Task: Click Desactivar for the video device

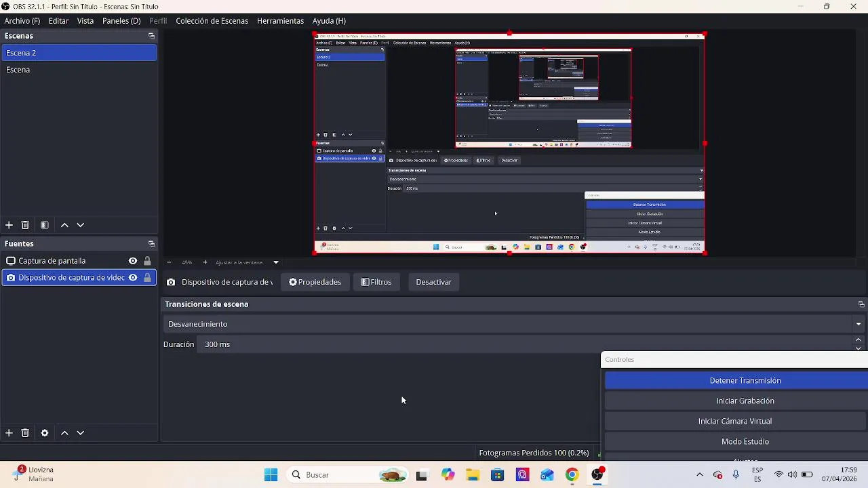Action: point(433,282)
